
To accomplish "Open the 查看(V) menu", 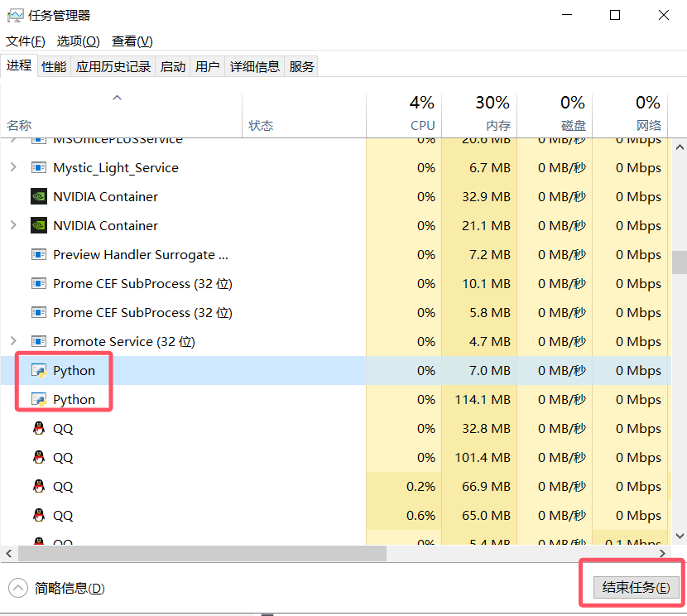I will [132, 41].
